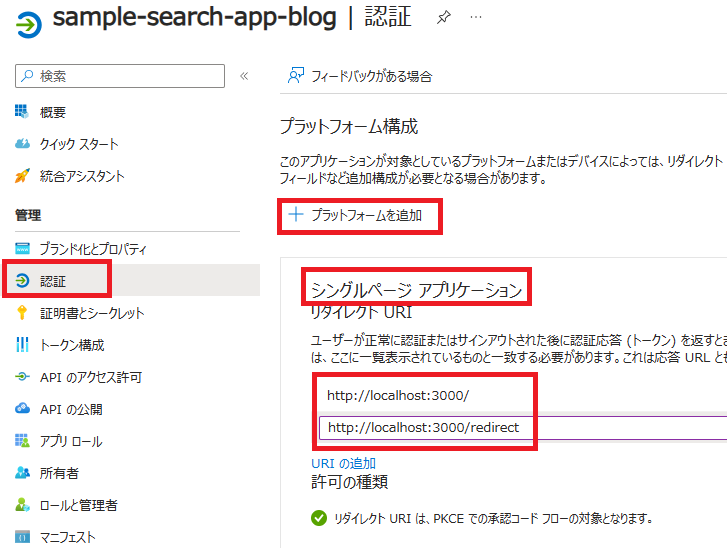The width and height of the screenshot is (727, 548).
Task: Open API のアクセス許可 menu item
Action: click(91, 377)
